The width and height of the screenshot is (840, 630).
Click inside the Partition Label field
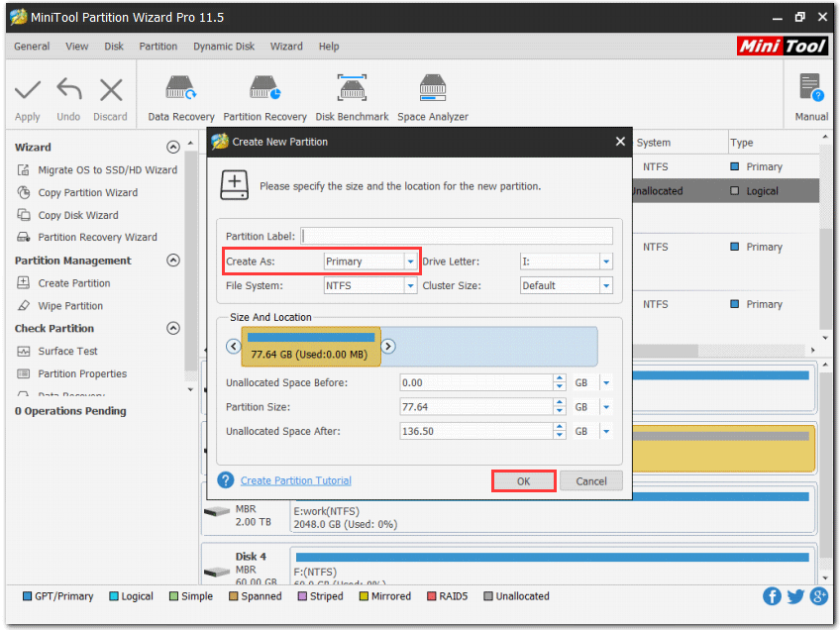(x=456, y=236)
